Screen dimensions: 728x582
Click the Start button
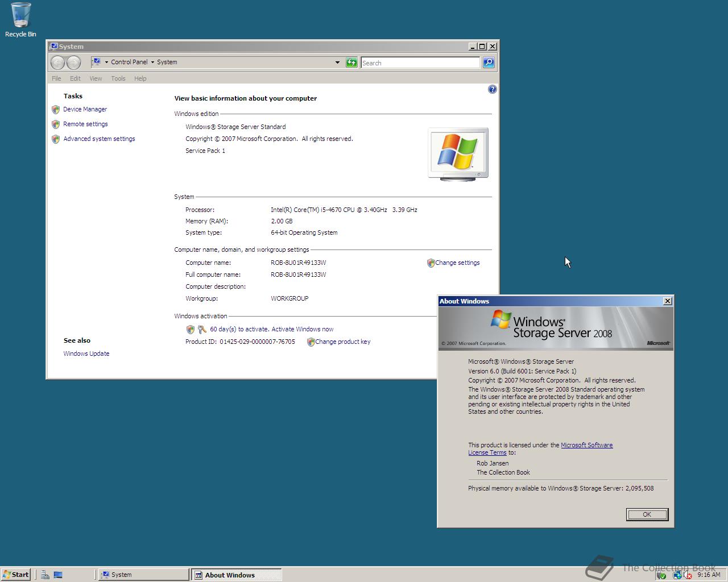[16, 575]
